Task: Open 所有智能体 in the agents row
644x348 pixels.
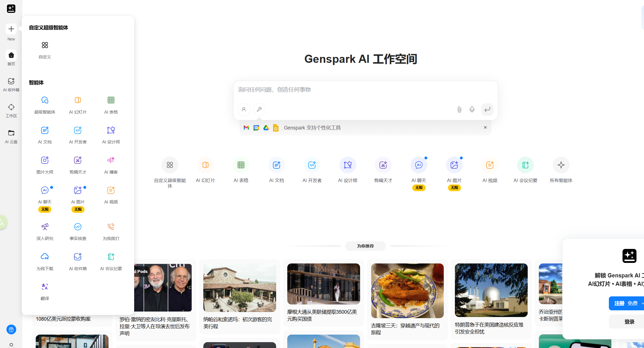Action: pos(561,170)
